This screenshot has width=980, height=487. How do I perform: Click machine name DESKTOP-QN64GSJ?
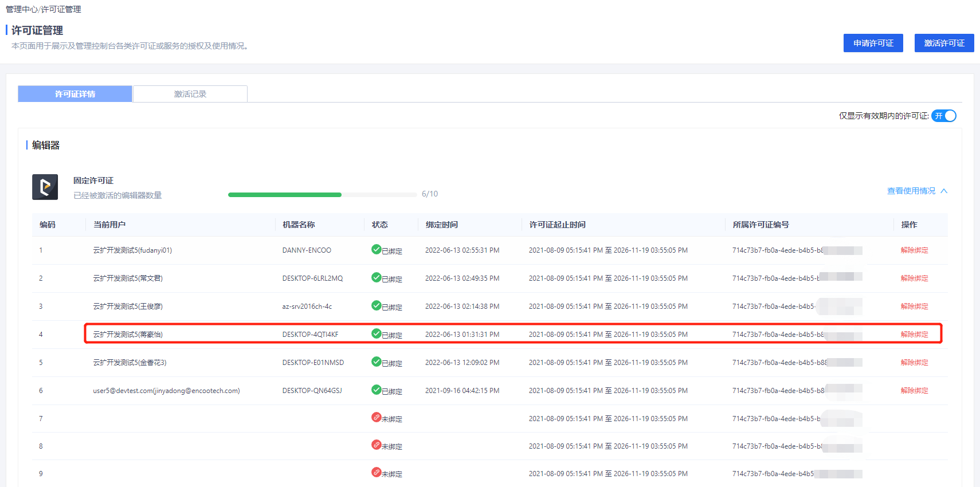312,391
